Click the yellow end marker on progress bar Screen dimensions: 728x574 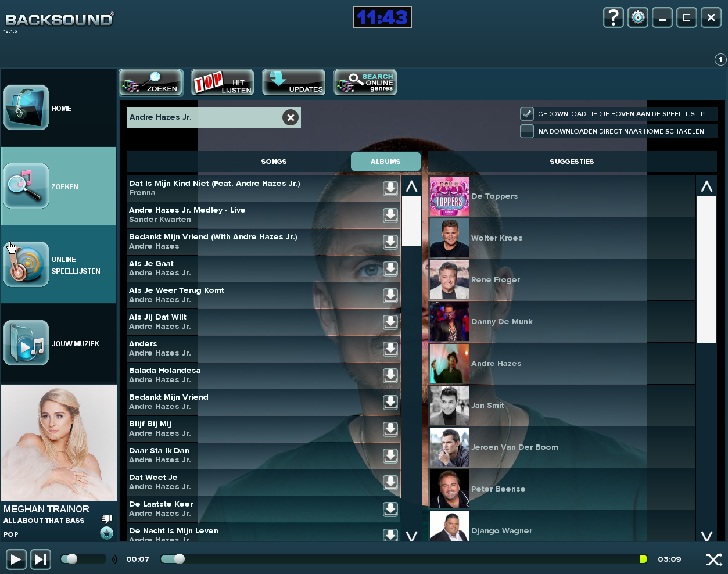click(x=643, y=559)
